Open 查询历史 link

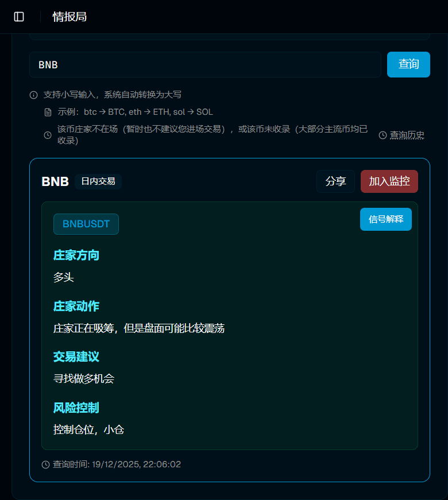pos(407,135)
